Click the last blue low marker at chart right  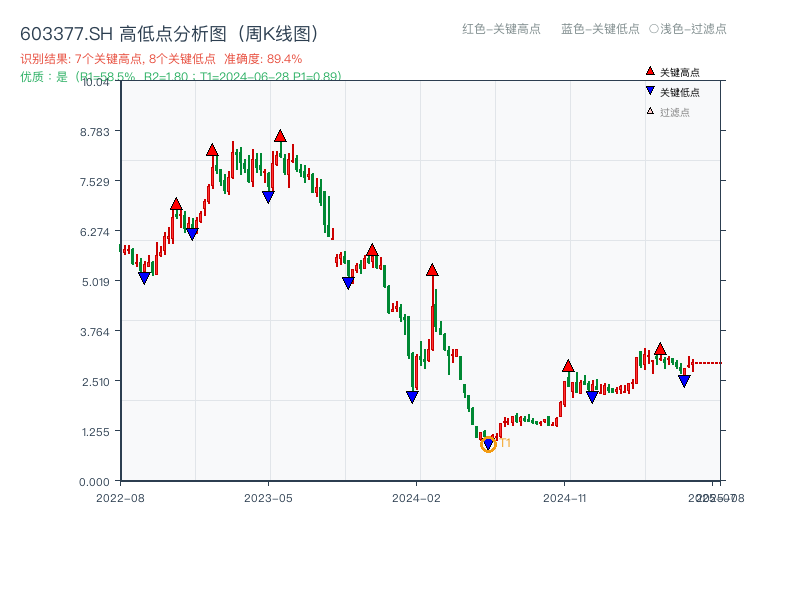(x=684, y=381)
